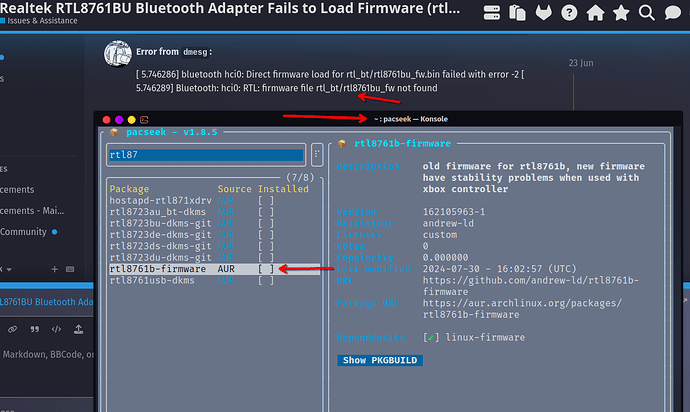Click the Show PKGBUILD button

[x=380, y=360]
